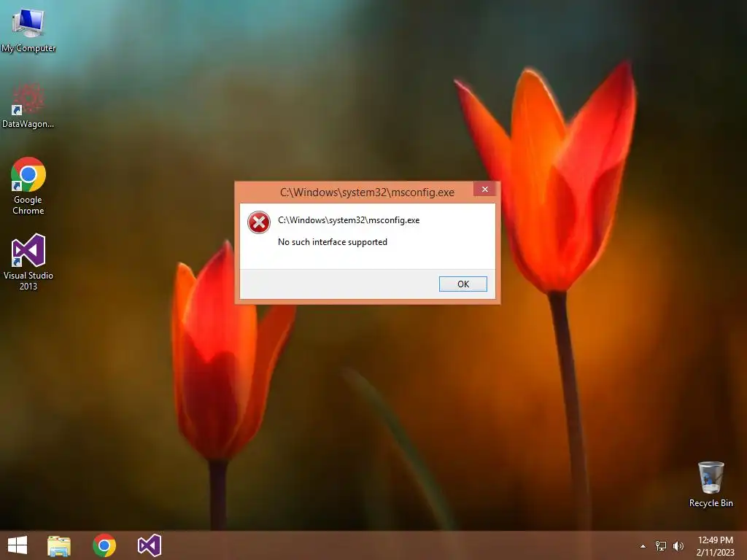Open File Explorer from the taskbar
Screen dimensions: 747x560
tap(59, 545)
